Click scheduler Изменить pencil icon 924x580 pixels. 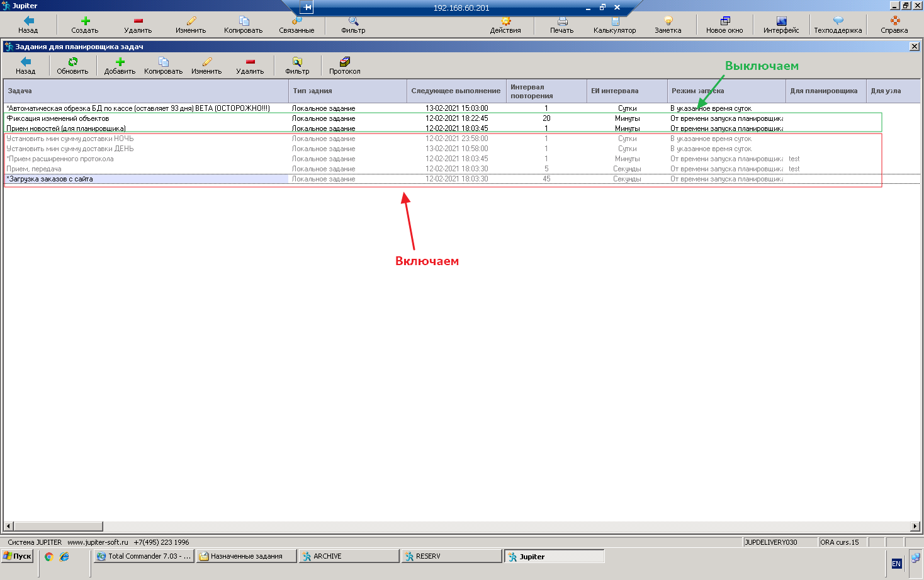pyautogui.click(x=207, y=62)
